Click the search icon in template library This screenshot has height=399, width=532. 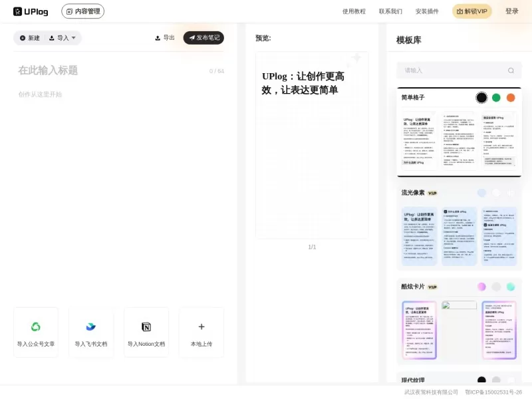511,70
